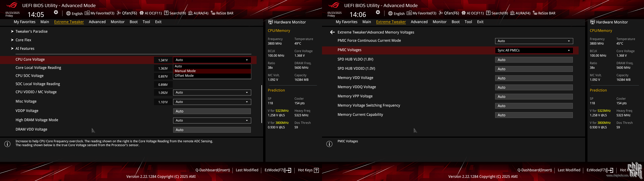Open PMIC Voltages Sync All PMICs dropdown
Image resolution: width=644 pixels, height=181 pixels.
click(x=534, y=50)
